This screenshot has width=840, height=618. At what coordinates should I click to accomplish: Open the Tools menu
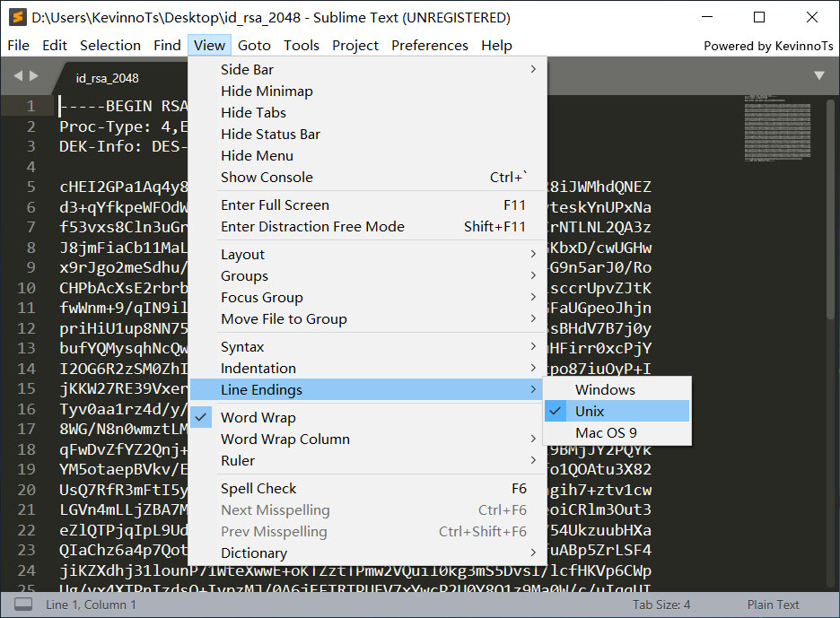click(302, 46)
